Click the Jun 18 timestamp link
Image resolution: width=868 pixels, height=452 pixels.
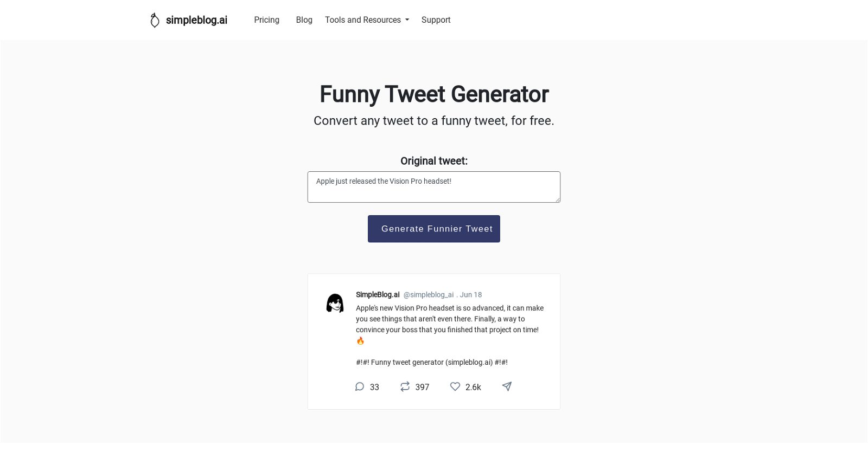tap(471, 294)
